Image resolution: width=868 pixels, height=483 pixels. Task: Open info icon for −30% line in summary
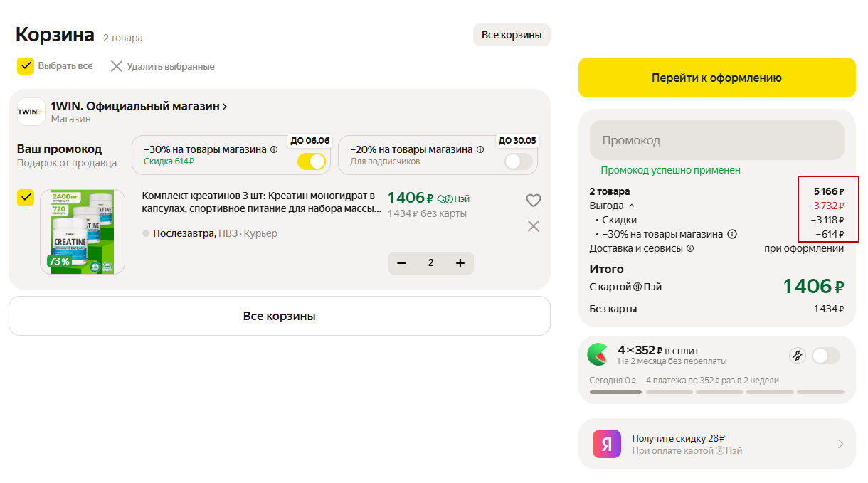(732, 234)
